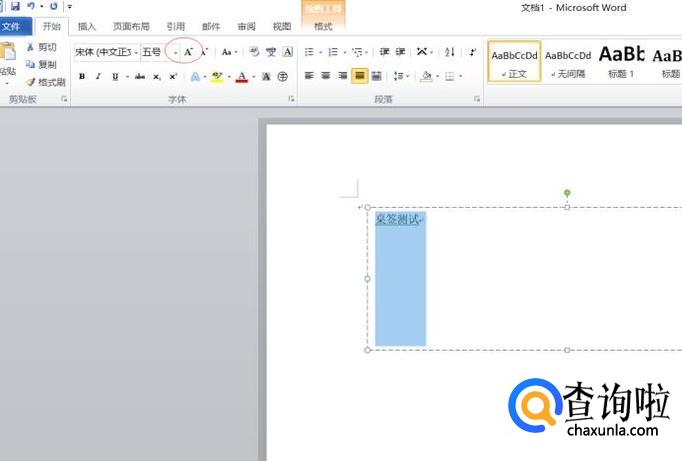The image size is (682, 461).
Task: Sort the selected text
Action: [x=450, y=52]
